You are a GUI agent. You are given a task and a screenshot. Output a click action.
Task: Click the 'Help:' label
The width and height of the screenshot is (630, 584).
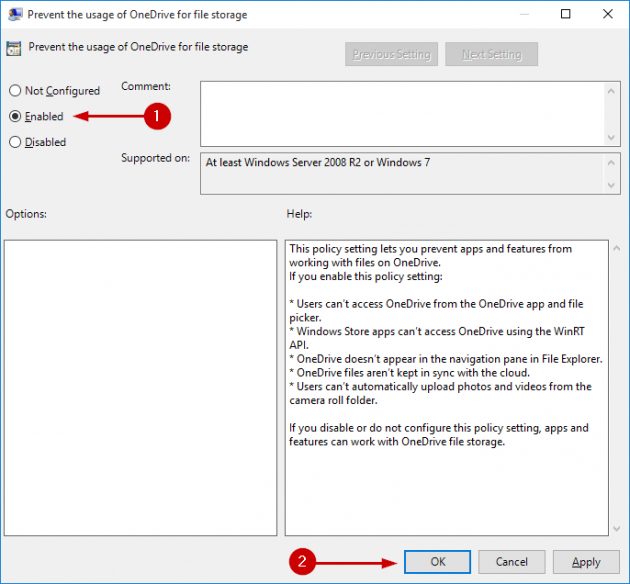tap(299, 214)
